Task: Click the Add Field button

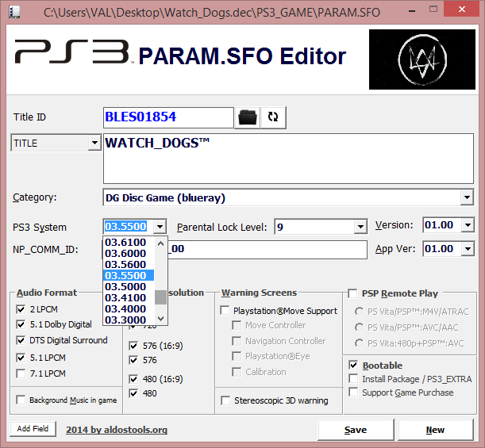Action: coord(33,429)
